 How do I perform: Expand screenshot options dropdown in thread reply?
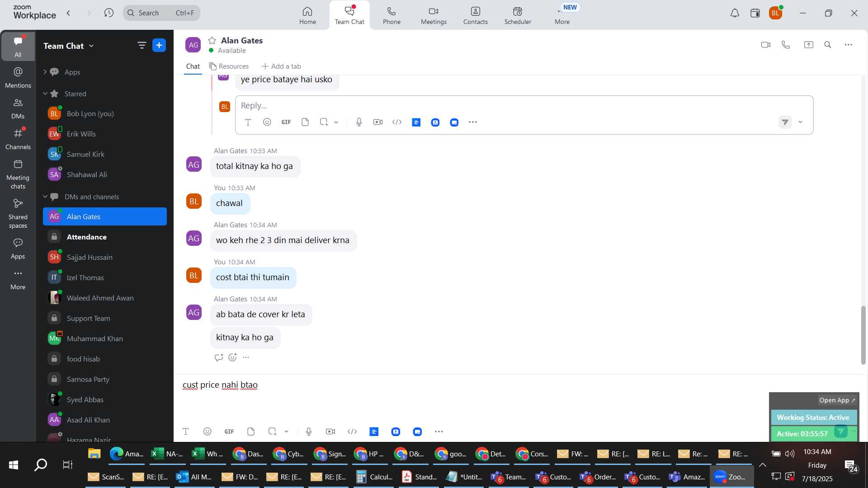click(336, 122)
